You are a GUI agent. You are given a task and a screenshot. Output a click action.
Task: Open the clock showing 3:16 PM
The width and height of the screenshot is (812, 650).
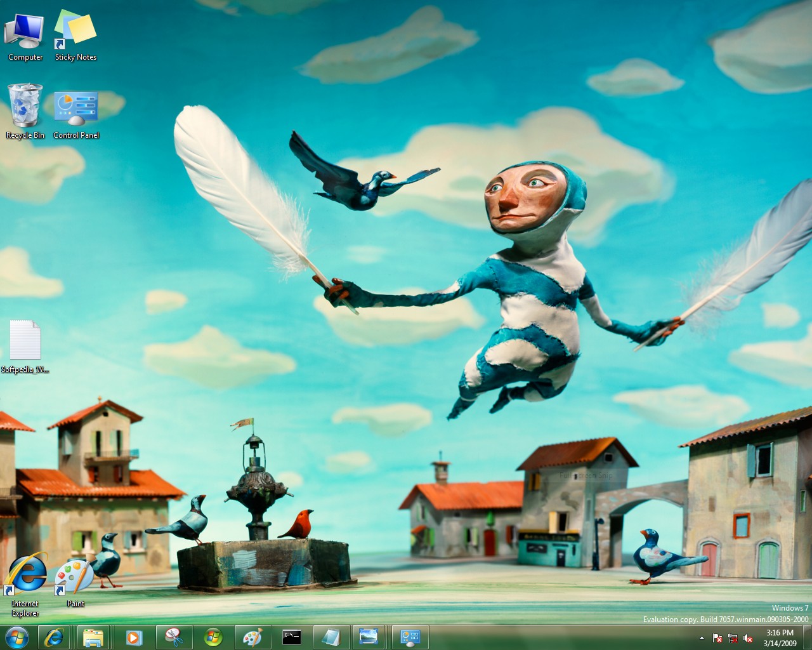pyautogui.click(x=780, y=637)
